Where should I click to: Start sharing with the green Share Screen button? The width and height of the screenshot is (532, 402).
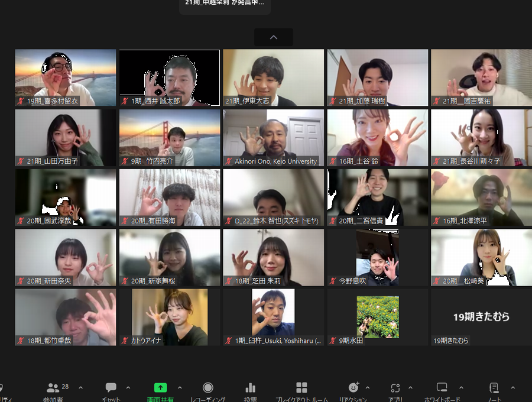click(160, 388)
